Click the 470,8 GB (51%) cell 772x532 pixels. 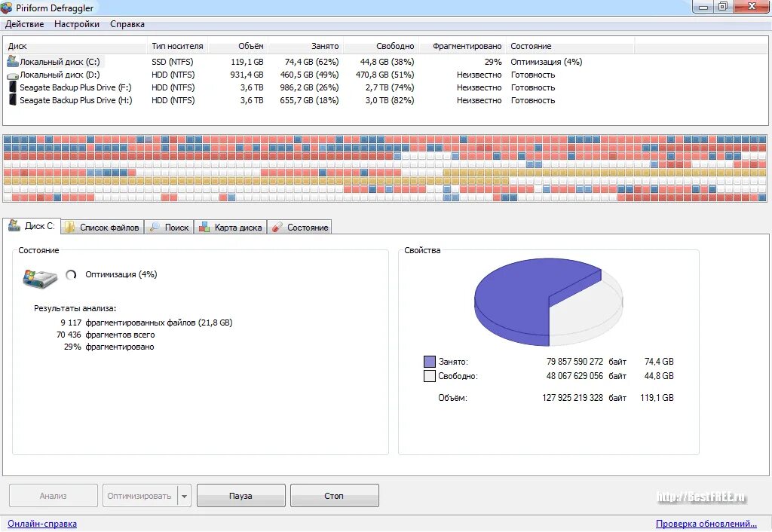pyautogui.click(x=385, y=75)
